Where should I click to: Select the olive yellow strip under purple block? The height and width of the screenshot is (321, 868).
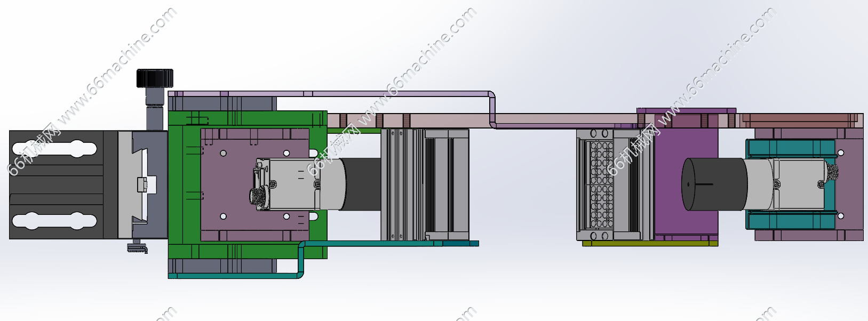(x=650, y=244)
